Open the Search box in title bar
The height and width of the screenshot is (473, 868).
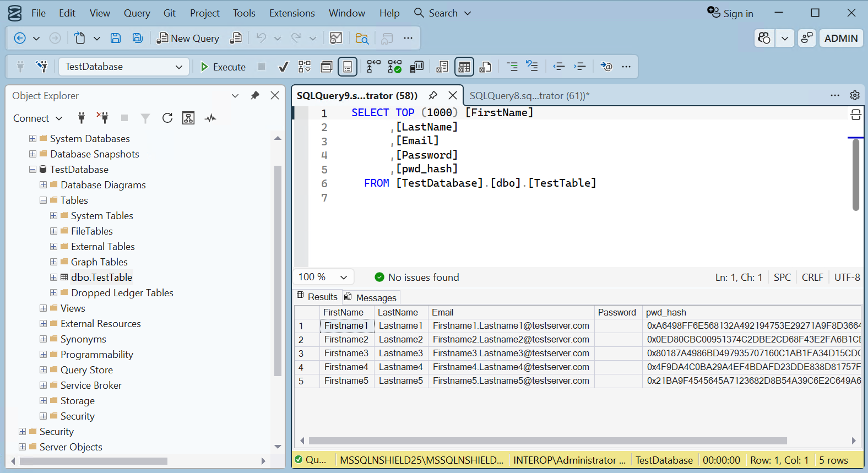pos(443,13)
